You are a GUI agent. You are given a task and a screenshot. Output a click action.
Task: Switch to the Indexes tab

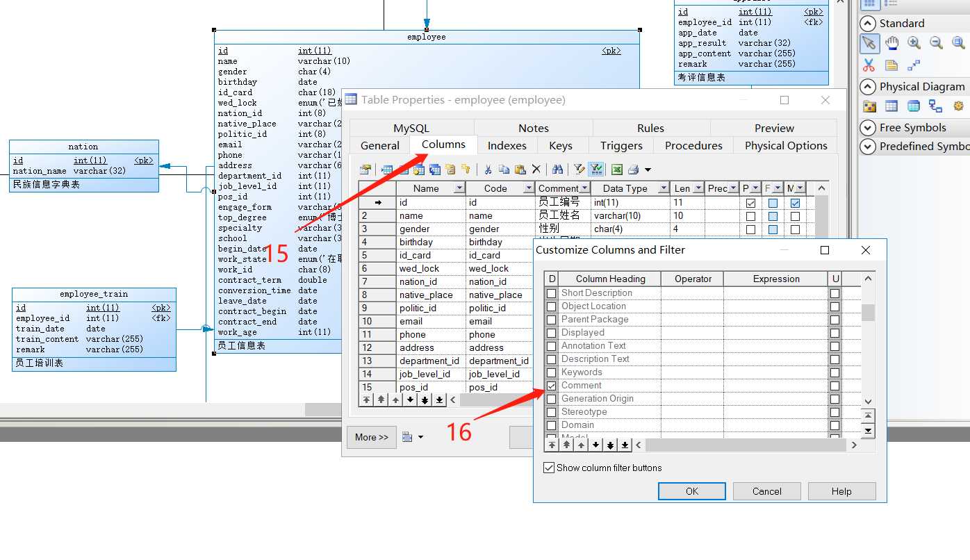(507, 145)
